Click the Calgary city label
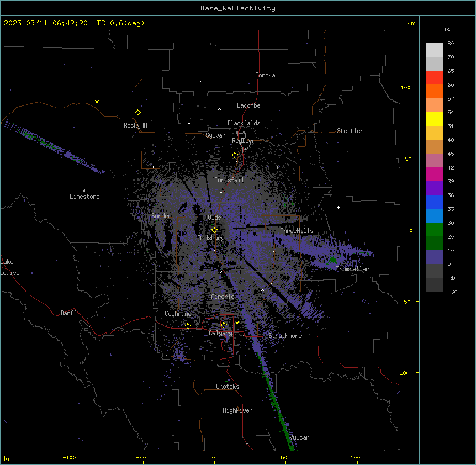 (221, 333)
